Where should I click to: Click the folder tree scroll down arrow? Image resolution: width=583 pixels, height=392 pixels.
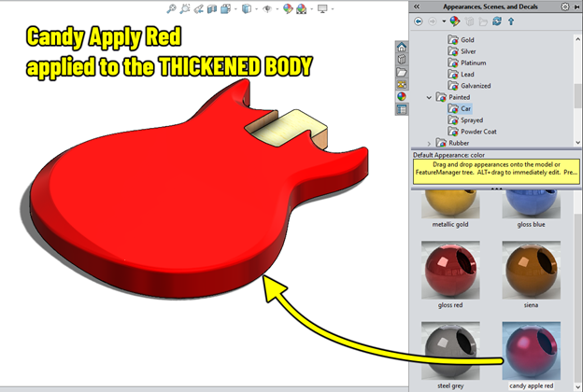(x=577, y=142)
